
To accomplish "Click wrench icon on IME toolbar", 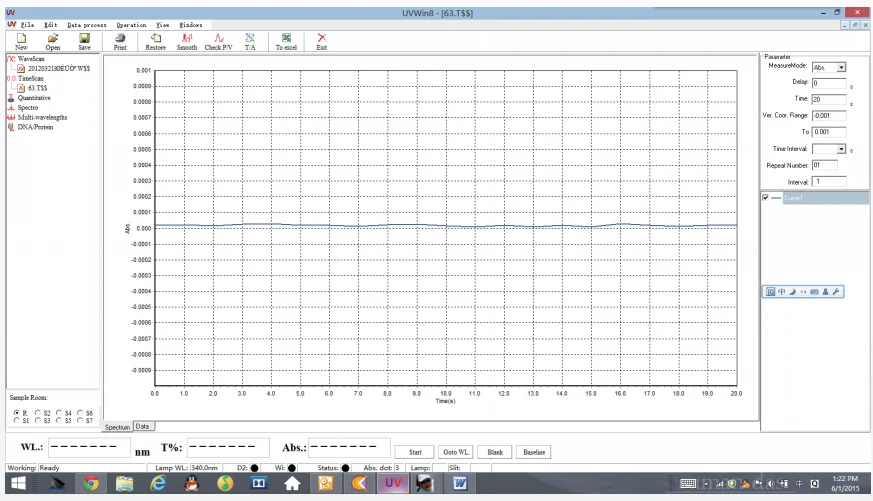I will coord(836,292).
